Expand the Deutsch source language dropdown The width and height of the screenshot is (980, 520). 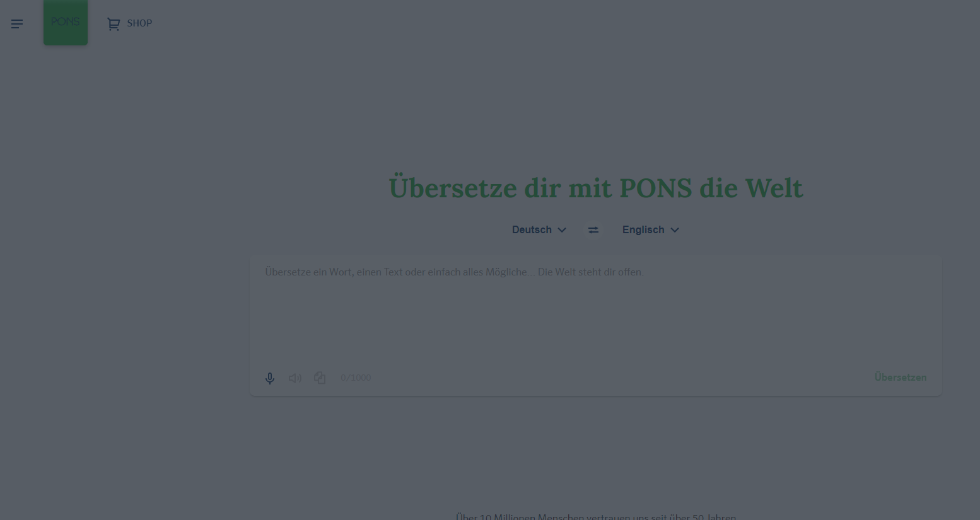point(539,230)
